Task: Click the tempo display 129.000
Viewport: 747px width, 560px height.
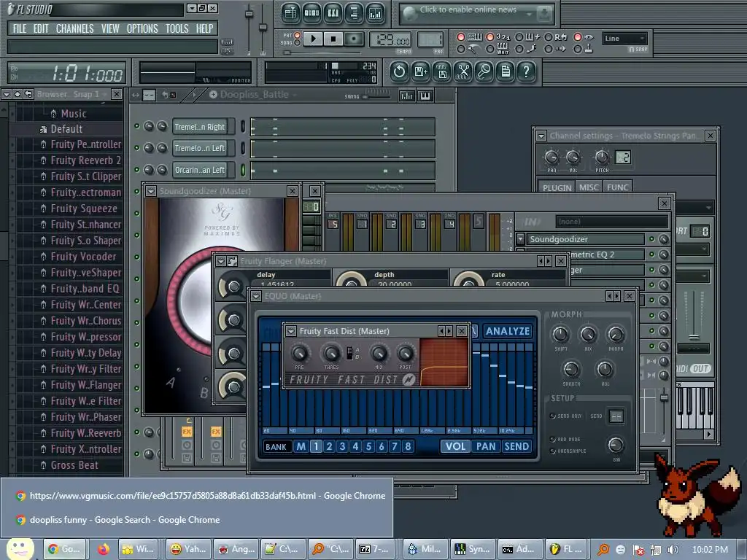Action: (x=390, y=40)
